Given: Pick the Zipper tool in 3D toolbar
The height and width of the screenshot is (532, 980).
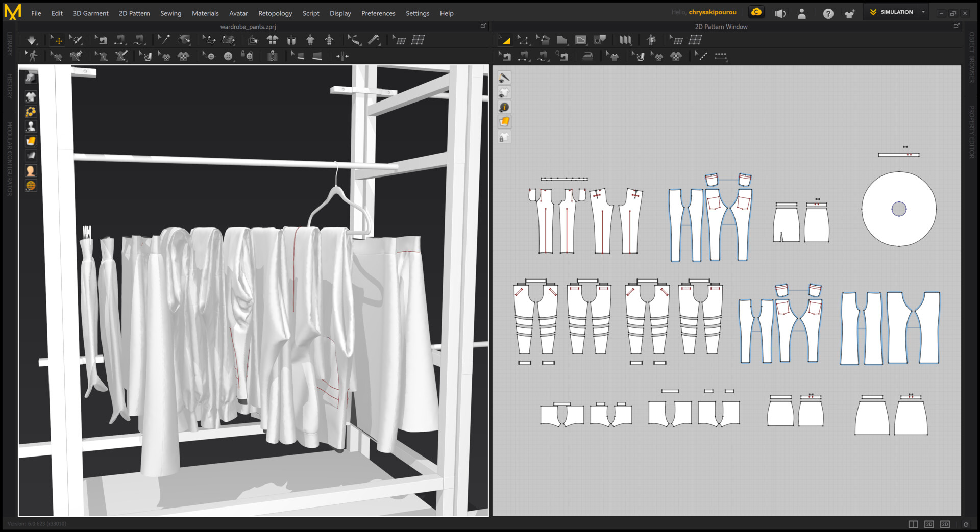Looking at the screenshot, I should click(273, 57).
